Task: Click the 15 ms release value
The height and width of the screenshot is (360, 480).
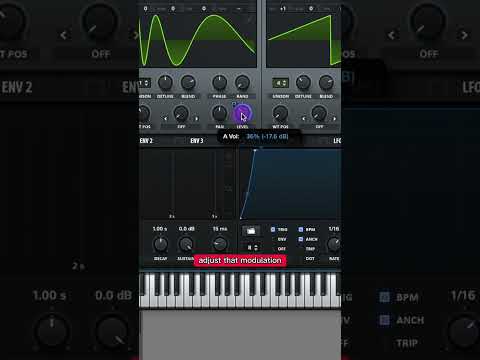Action: [220, 229]
